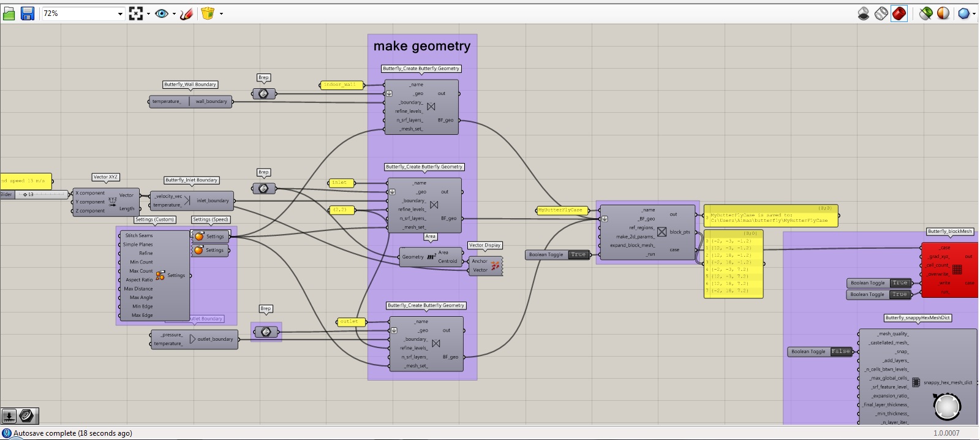This screenshot has width=980, height=440.
Task: Expand the eye preview dropdown arrow
Action: coord(174,13)
